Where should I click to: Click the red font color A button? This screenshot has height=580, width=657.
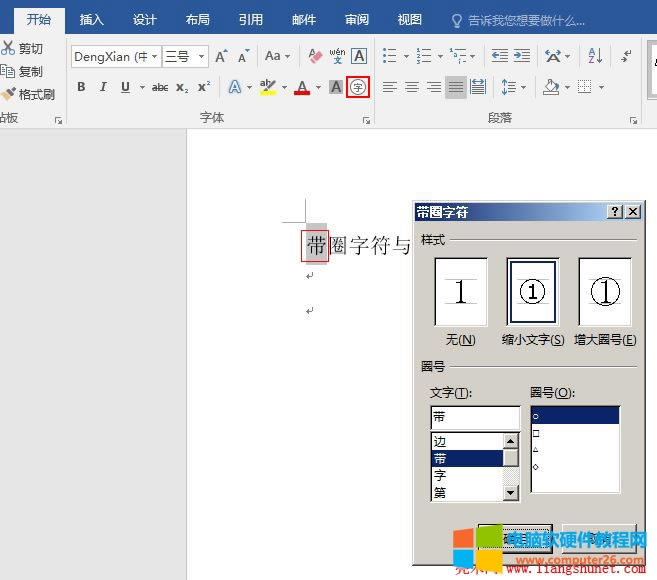coord(302,87)
